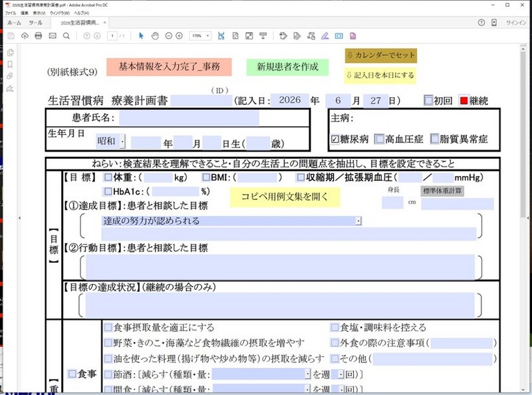Check the HbA1c goal checkbox
This screenshot has width=532, height=395.
[108, 192]
